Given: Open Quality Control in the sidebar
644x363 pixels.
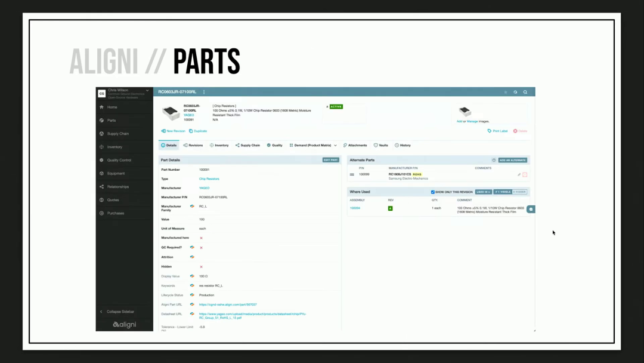Looking at the screenshot, I should tap(119, 161).
